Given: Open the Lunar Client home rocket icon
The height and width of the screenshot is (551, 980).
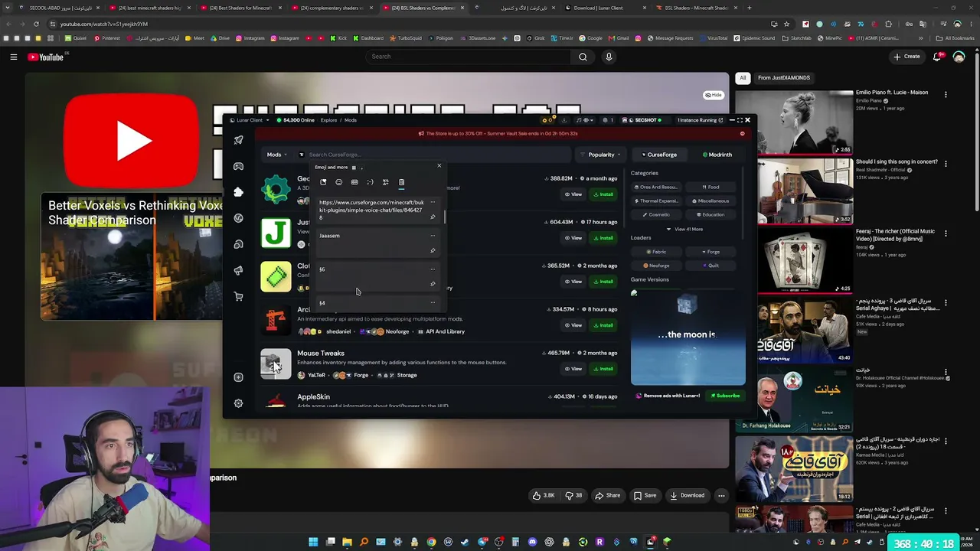Looking at the screenshot, I should (x=238, y=140).
